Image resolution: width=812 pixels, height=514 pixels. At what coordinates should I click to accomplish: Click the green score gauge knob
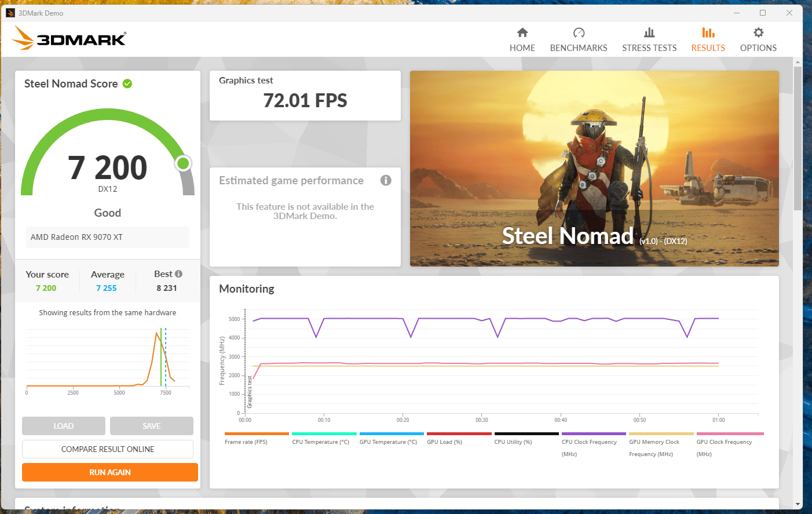point(184,163)
